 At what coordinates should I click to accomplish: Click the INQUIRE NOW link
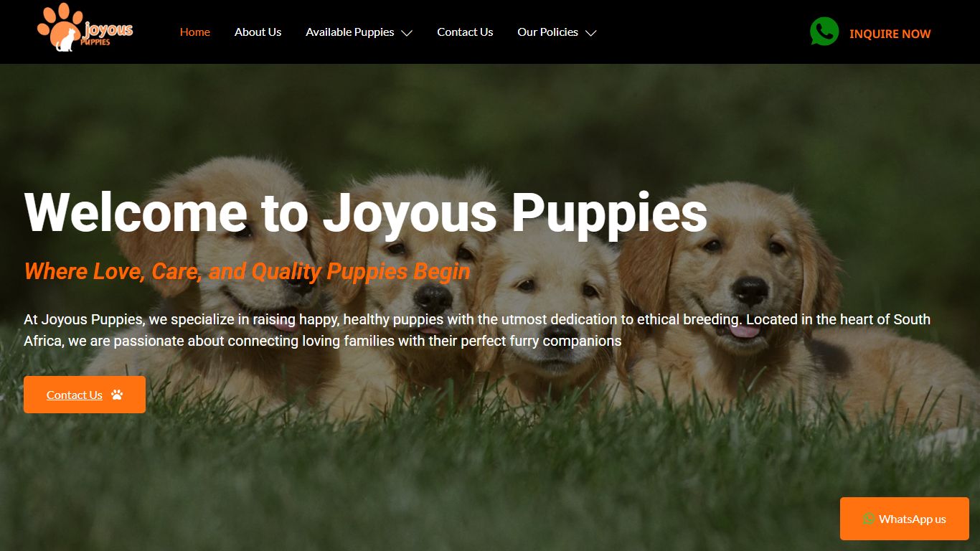[x=890, y=34]
